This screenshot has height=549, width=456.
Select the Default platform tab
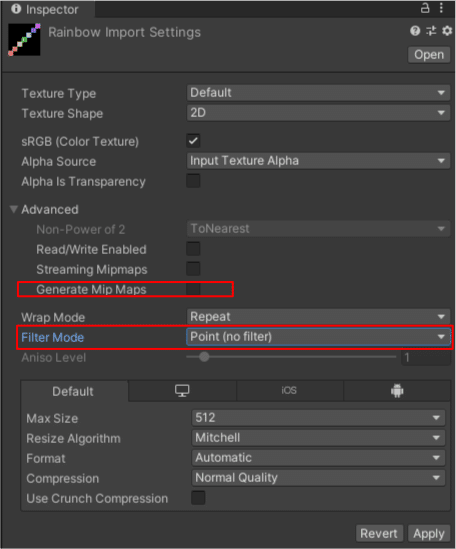tap(73, 391)
